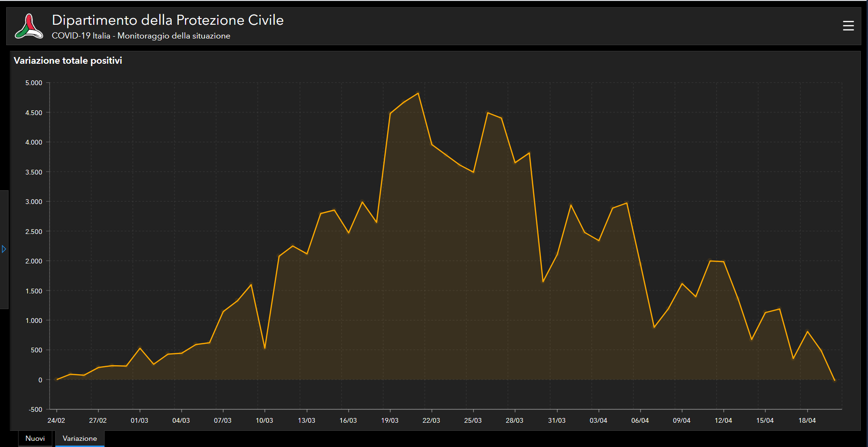This screenshot has height=447, width=868.
Task: Click the 09/04 date label
Action: click(682, 420)
